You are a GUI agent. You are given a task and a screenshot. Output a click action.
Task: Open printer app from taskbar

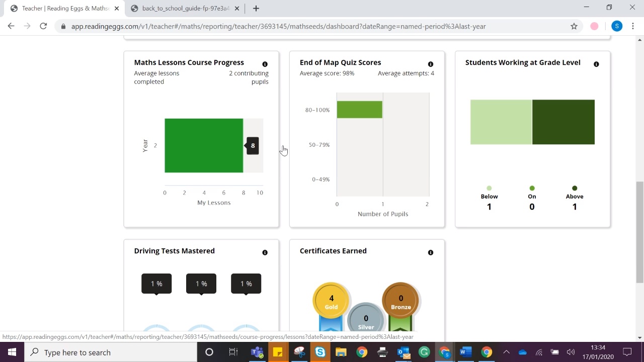[382, 352]
